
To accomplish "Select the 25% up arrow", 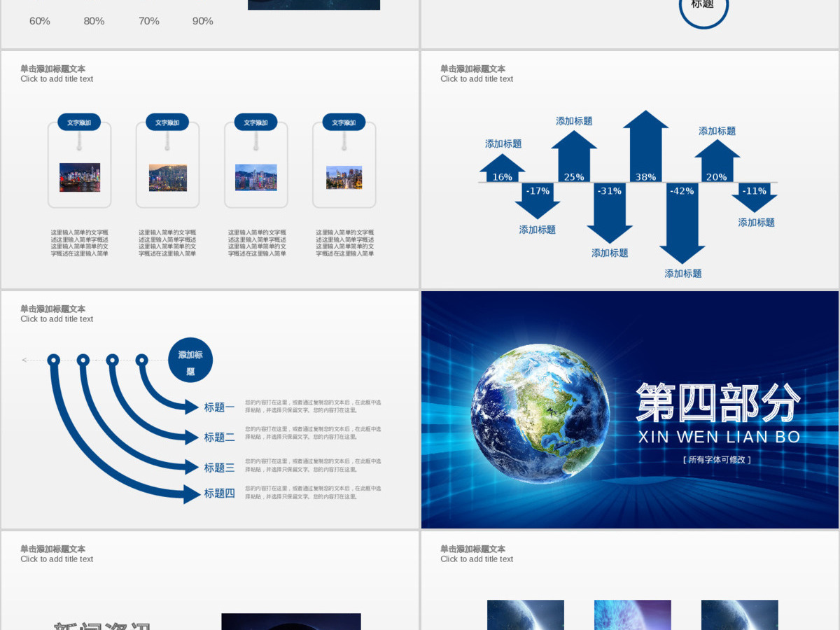I will [x=574, y=156].
